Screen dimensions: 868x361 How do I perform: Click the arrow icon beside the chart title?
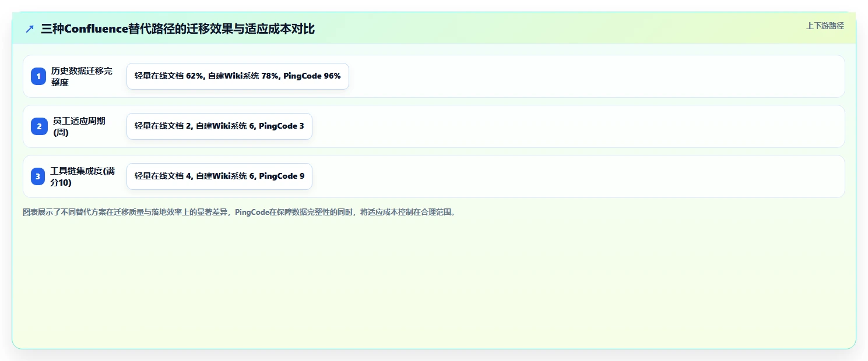tap(30, 29)
